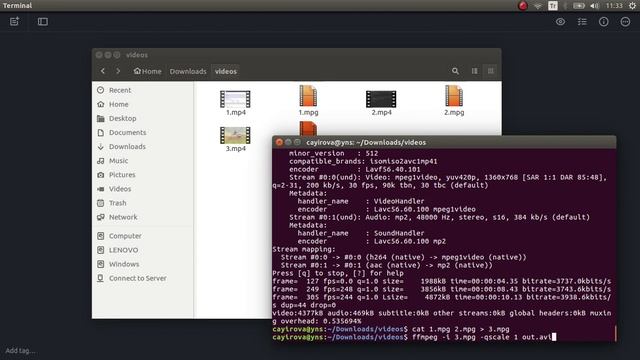This screenshot has height=360, width=640.
Task: Open the more options ellipsis icon
Action: 625,22
